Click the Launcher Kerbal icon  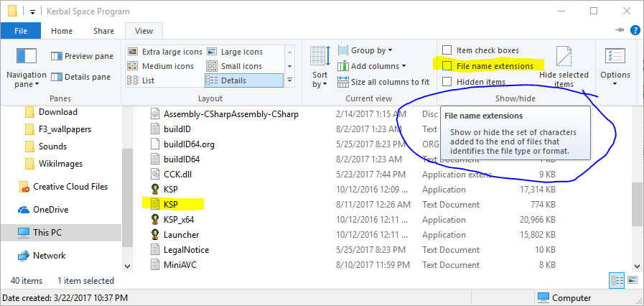[x=155, y=235]
